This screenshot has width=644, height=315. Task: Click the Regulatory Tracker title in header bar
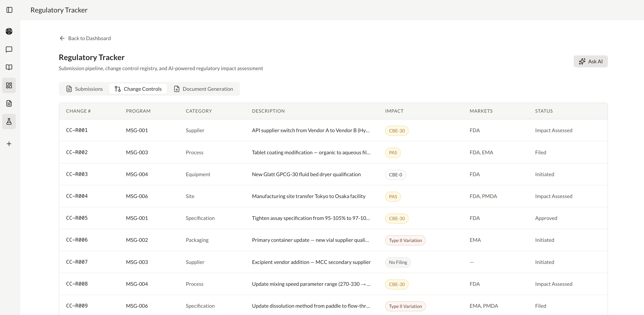coord(59,10)
